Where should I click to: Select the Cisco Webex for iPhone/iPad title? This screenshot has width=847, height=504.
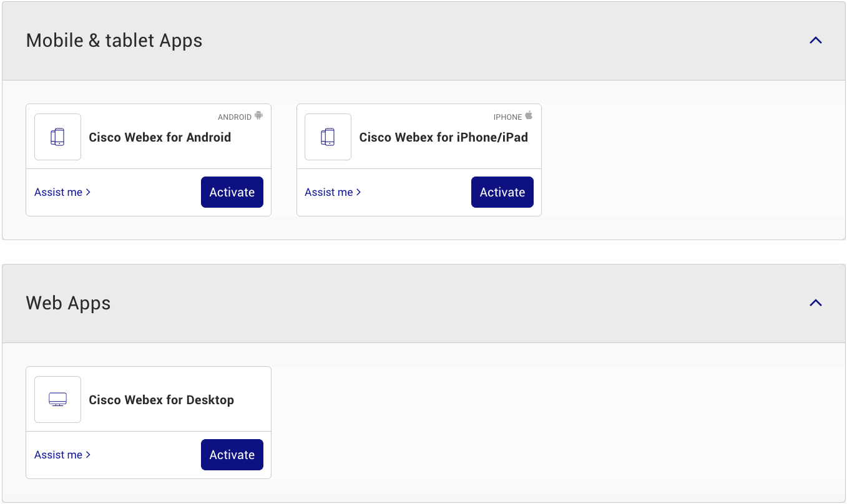pyautogui.click(x=443, y=137)
